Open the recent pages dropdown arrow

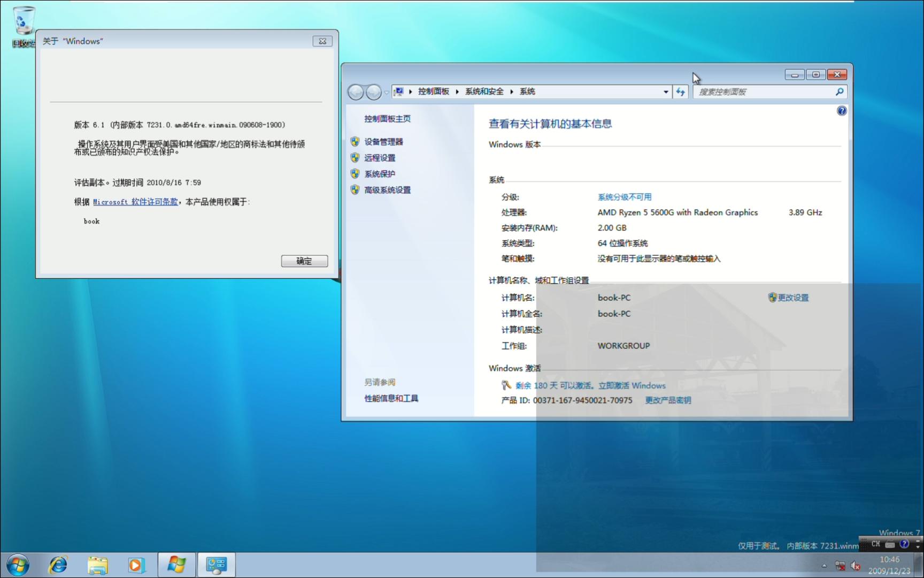click(x=387, y=93)
